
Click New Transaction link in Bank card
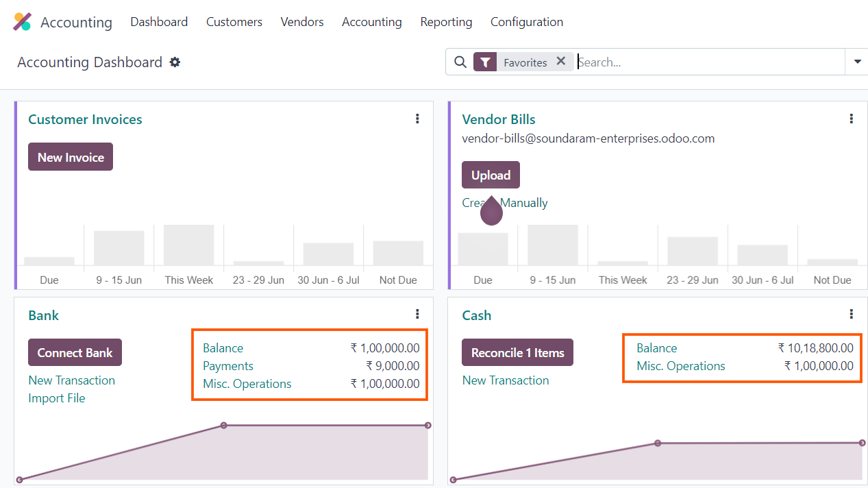pos(72,380)
